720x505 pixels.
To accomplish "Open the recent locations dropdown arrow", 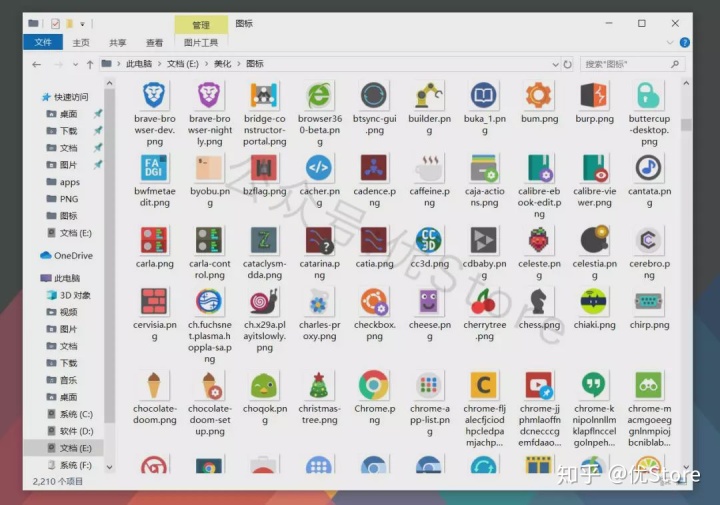I will (75, 65).
